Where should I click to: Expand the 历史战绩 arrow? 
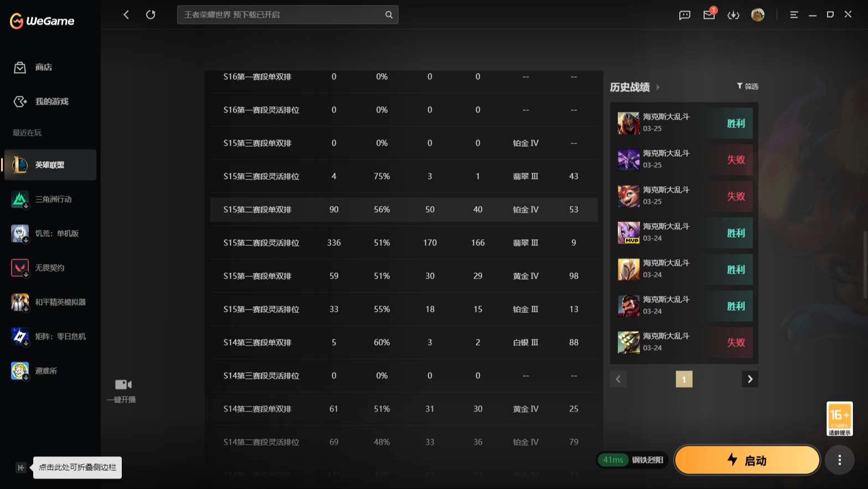(x=658, y=87)
